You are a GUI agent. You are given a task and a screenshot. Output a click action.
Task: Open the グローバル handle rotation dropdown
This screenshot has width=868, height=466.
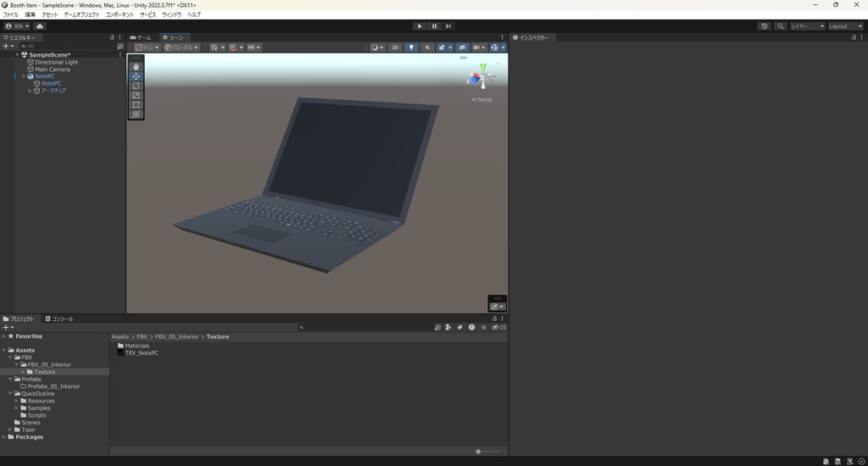pos(181,47)
